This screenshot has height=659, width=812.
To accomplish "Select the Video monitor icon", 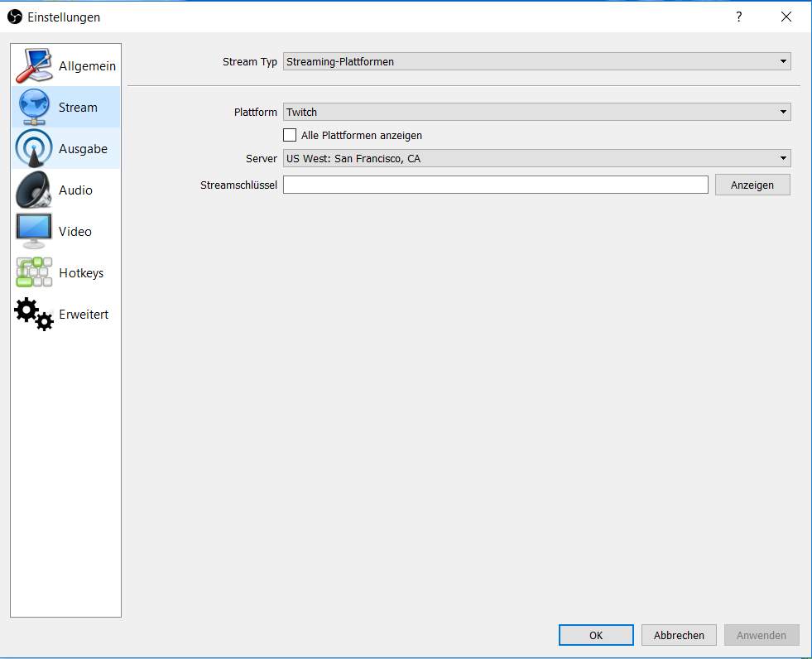I will [x=33, y=232].
